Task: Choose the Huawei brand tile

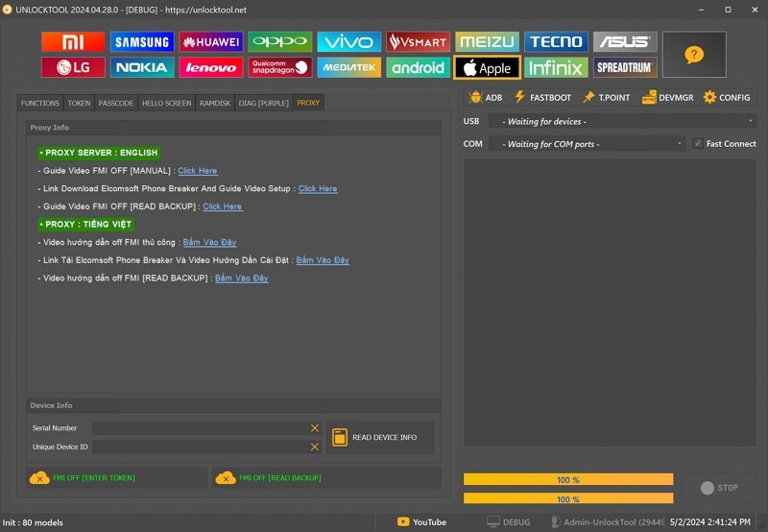Action: click(210, 42)
